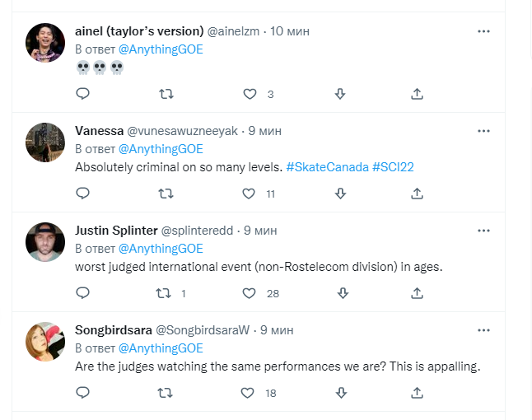
Task: Open more options for ainel's tweet
Action: coord(484,31)
